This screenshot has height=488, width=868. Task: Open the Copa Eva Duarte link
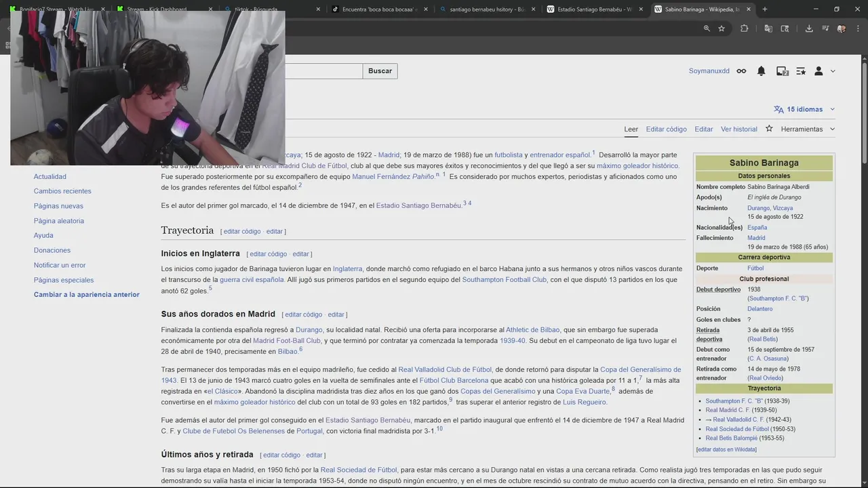(x=583, y=391)
